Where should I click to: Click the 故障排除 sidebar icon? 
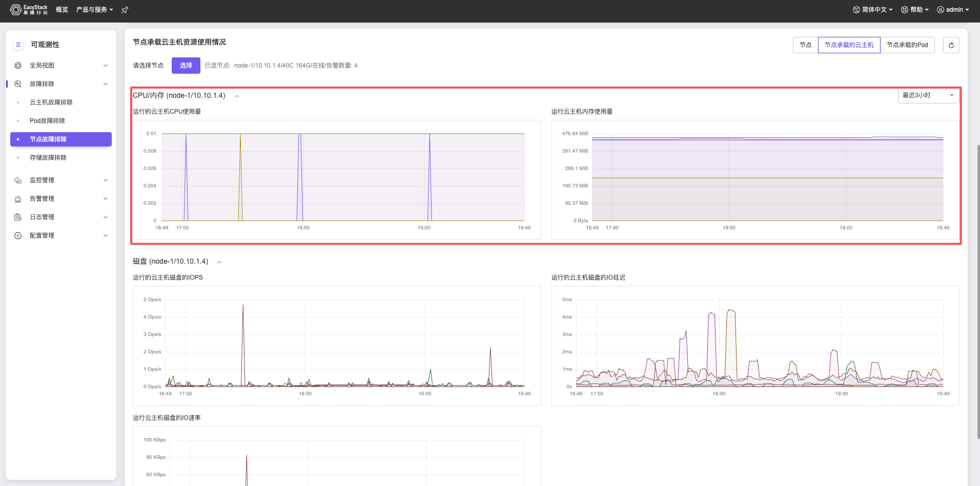coord(18,84)
